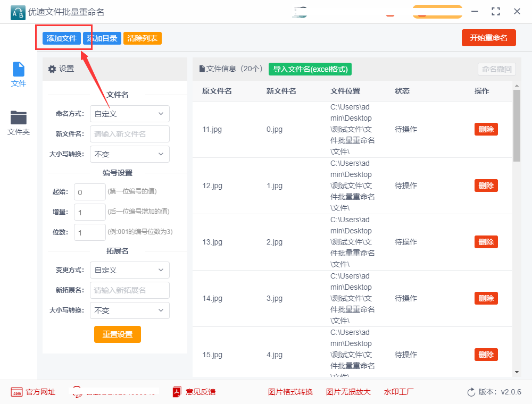Delete the 14.jpg row
Viewport: 532px width, 404px height.
[486, 298]
